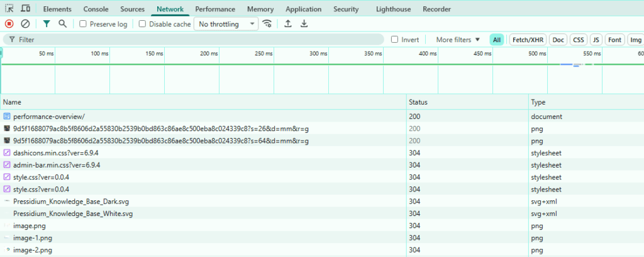Open the Sources tab

[133, 9]
